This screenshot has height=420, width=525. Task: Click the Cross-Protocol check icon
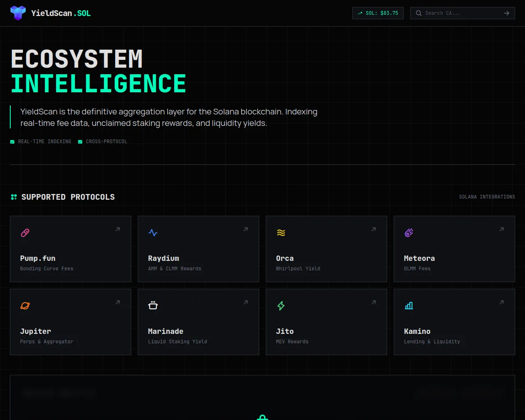80,142
